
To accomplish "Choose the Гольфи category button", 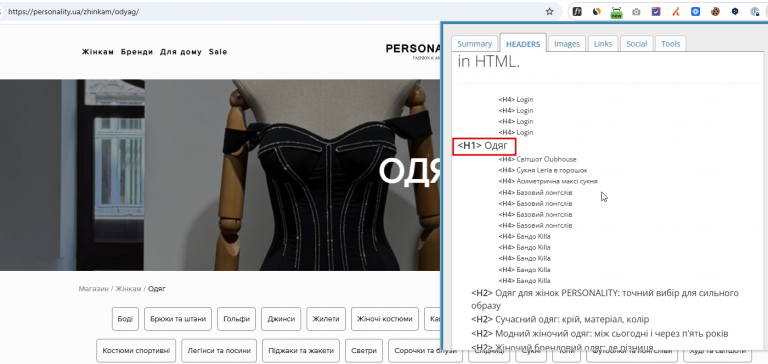I will pyautogui.click(x=237, y=319).
